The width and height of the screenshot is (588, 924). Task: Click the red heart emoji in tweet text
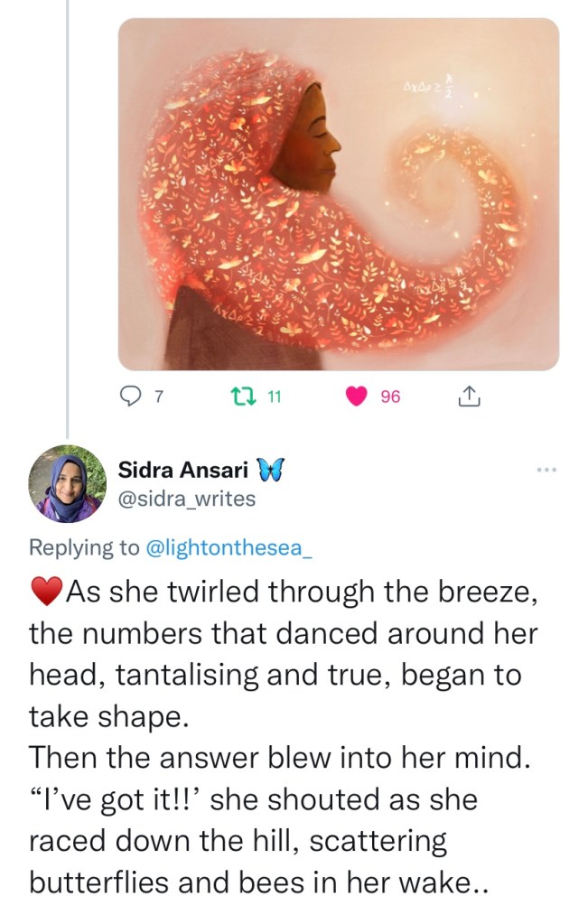tap(45, 593)
